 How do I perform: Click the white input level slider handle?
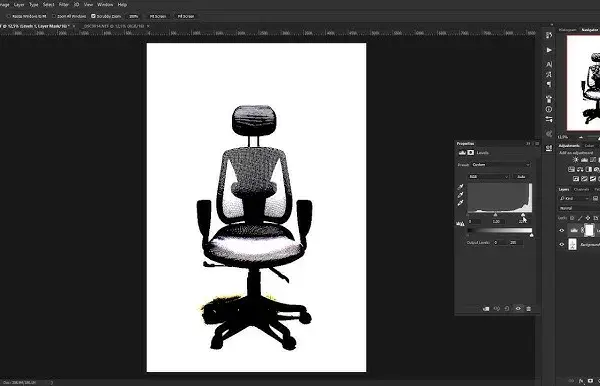523,215
